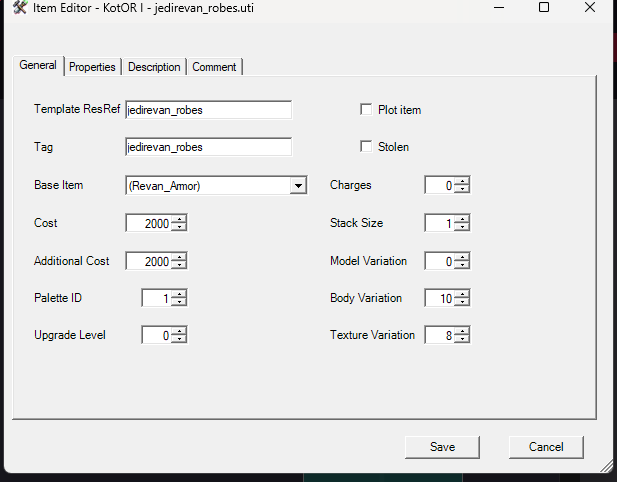Decrement the Texture Variation spinner
Image resolution: width=617 pixels, height=482 pixels.
tap(462, 339)
